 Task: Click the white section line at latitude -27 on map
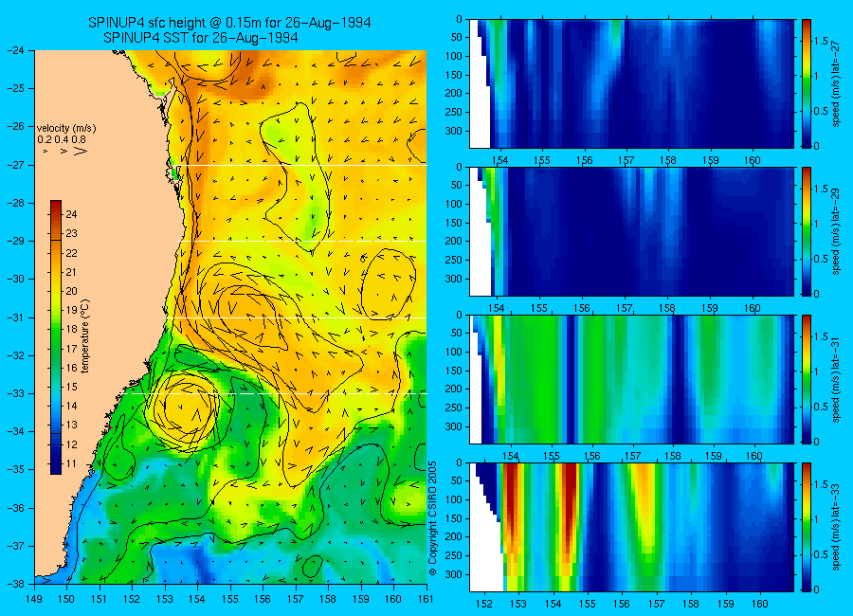point(302,165)
